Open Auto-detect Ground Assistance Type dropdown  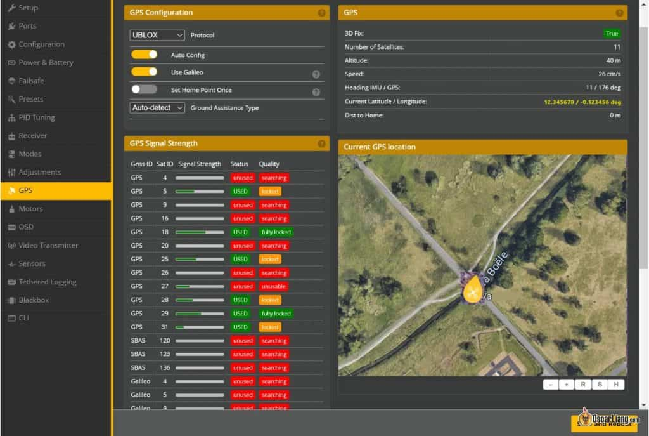157,108
